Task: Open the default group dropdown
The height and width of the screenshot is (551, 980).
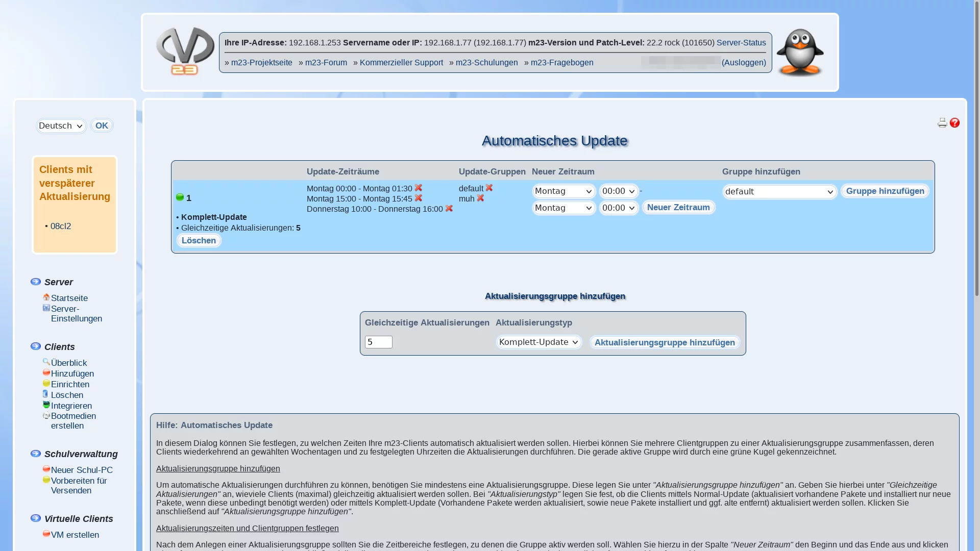Action: click(x=780, y=192)
